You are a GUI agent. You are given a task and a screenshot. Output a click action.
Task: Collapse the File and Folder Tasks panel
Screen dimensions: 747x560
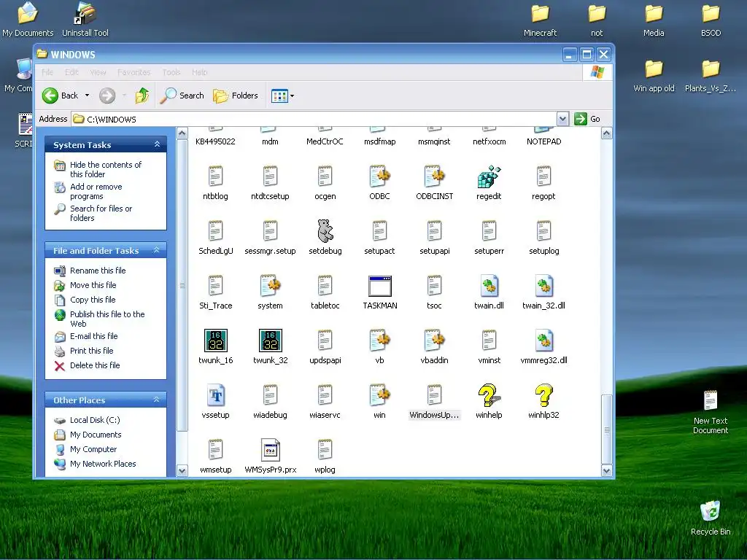pos(156,250)
